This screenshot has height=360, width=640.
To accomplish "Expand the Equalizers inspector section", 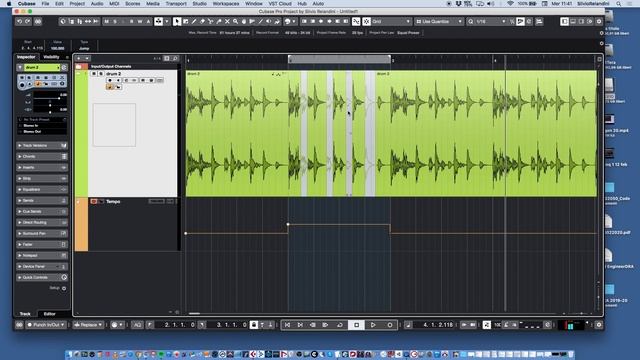I will 42,189.
